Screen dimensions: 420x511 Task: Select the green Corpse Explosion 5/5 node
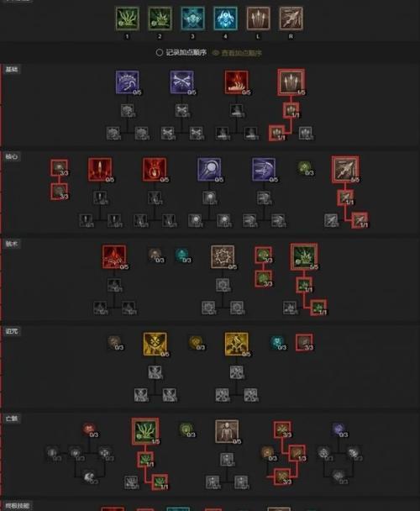[304, 256]
